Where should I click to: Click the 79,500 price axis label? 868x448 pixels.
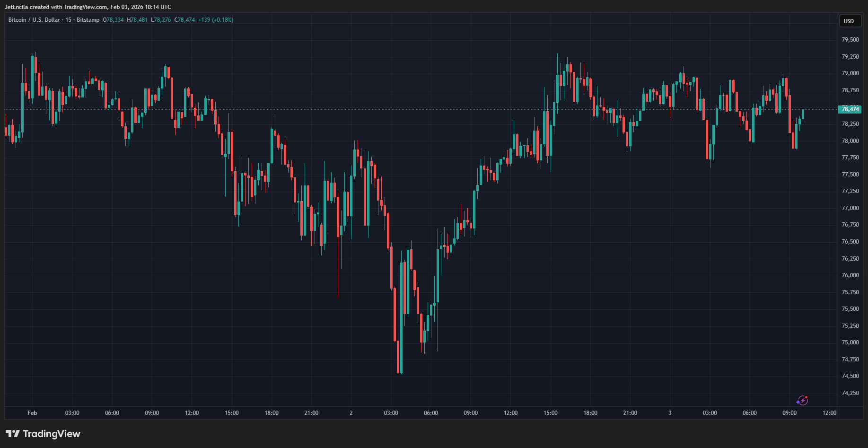(x=850, y=40)
